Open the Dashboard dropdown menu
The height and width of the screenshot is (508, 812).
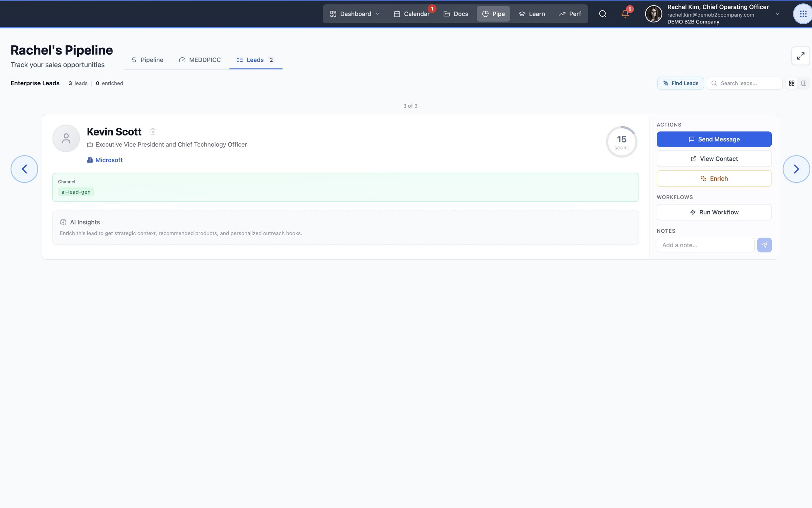(x=355, y=14)
